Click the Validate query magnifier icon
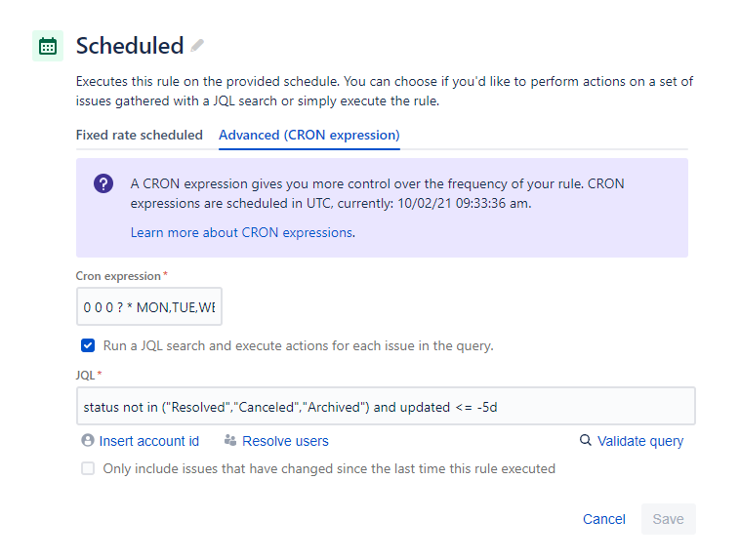740x560 pixels. 585,440
